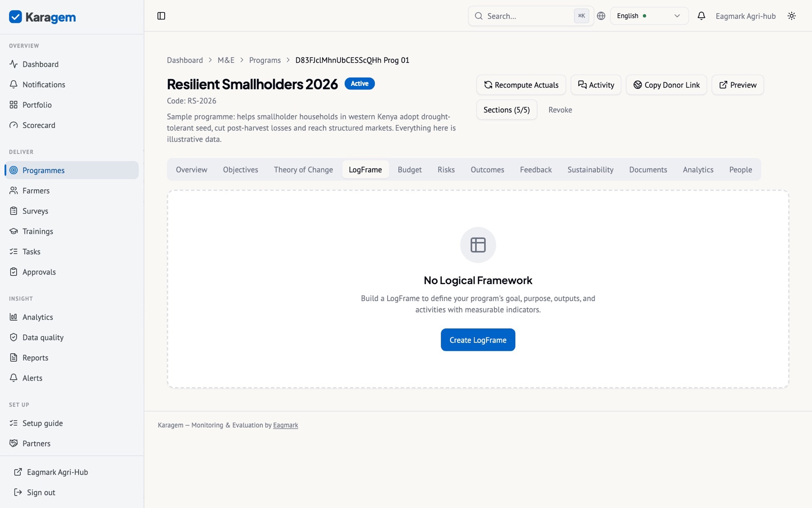The height and width of the screenshot is (508, 812).
Task: Click the Recompute Actuals button
Action: [x=521, y=85]
